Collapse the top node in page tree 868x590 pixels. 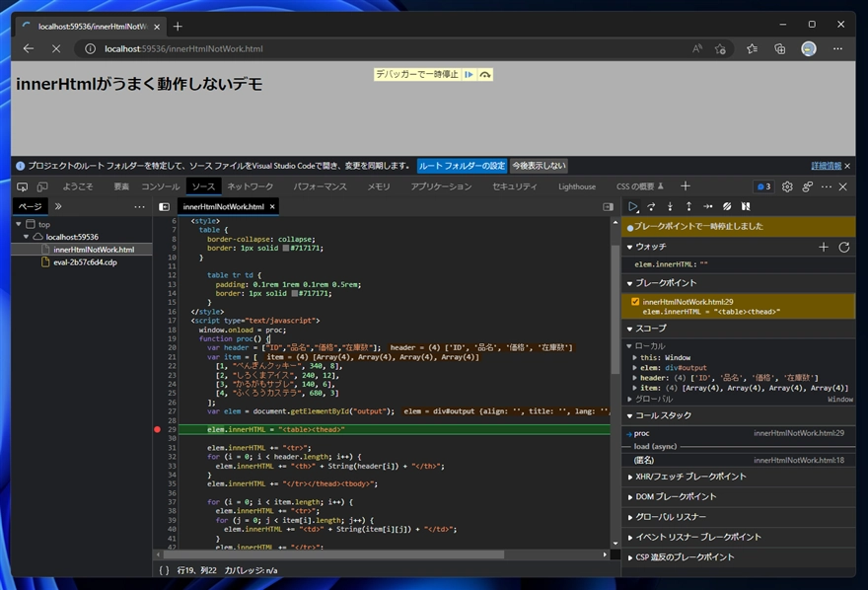(19, 224)
